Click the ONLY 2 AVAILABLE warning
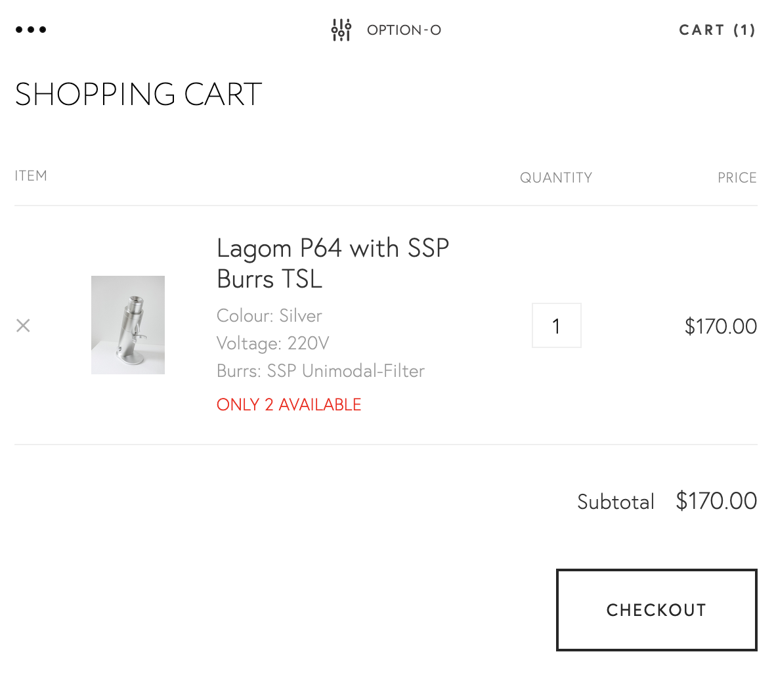Screen dimensions: 776x700 tap(289, 405)
